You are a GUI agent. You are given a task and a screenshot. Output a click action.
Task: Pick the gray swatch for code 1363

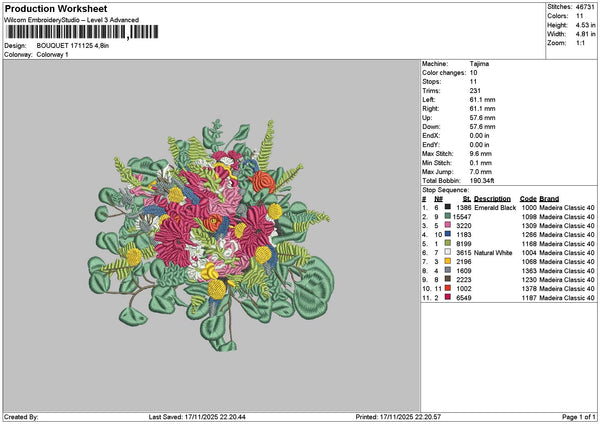click(448, 270)
